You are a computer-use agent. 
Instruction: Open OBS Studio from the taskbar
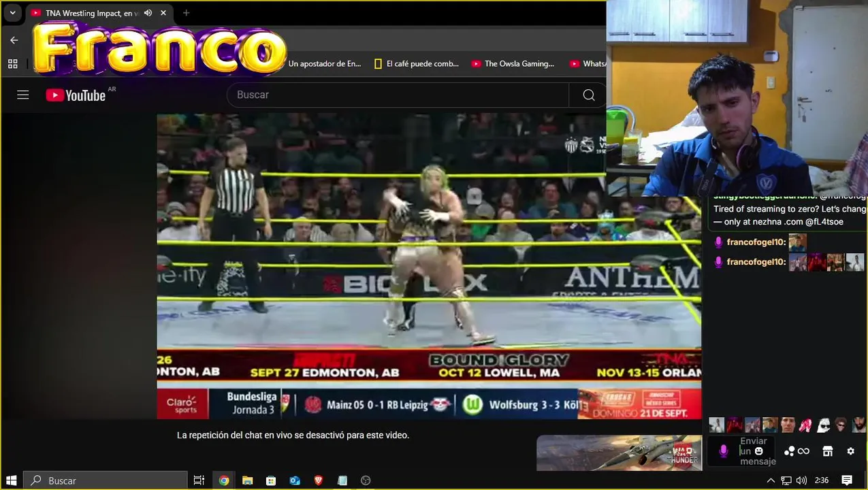point(366,480)
